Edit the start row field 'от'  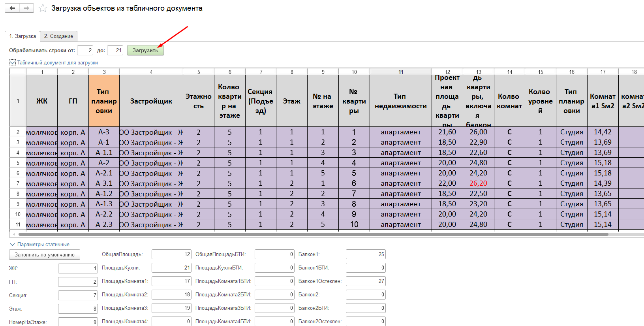(85, 50)
